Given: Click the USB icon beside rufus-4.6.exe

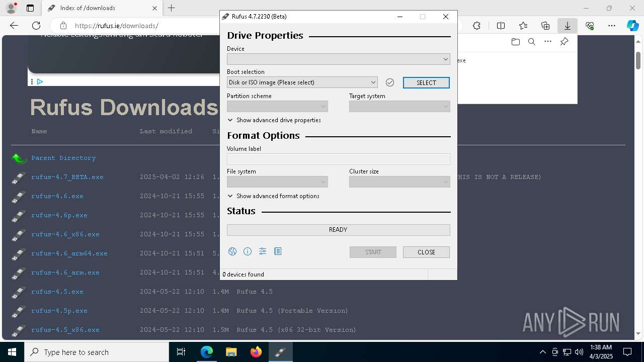Looking at the screenshot, I should tap(19, 197).
